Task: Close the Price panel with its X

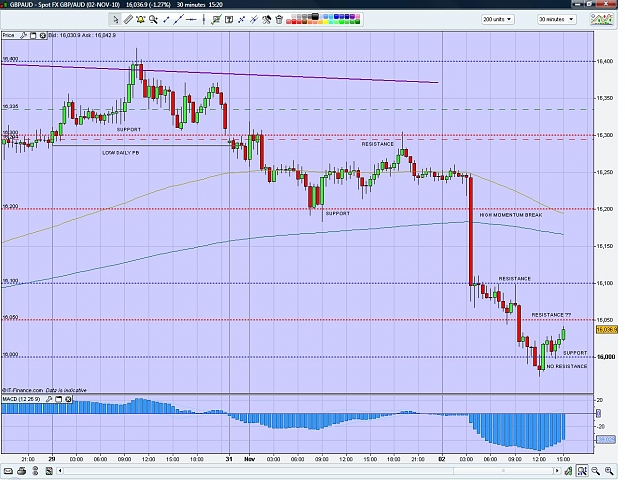Action: pos(42,35)
